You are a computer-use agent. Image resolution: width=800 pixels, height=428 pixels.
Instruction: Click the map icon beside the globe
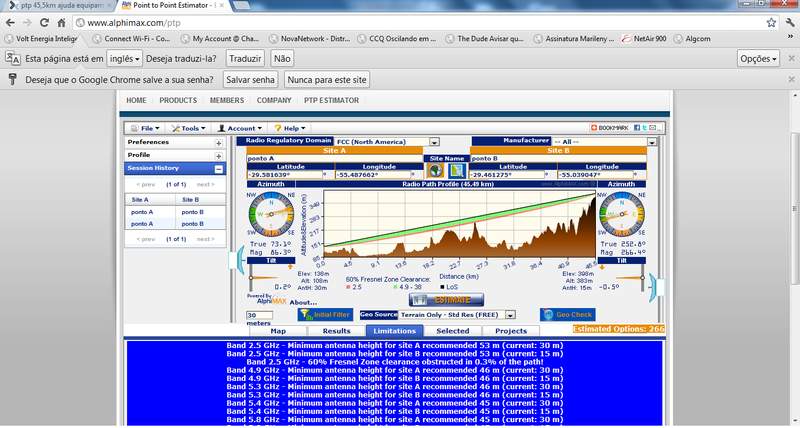pyautogui.click(x=456, y=170)
